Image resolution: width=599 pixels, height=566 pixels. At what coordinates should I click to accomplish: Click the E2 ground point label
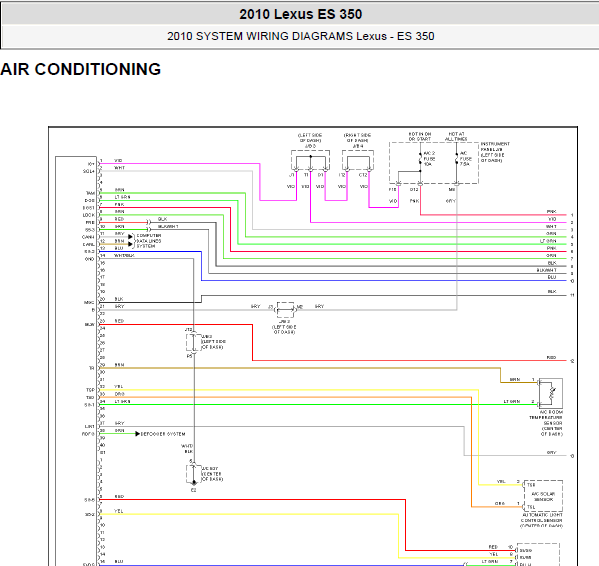point(194,490)
